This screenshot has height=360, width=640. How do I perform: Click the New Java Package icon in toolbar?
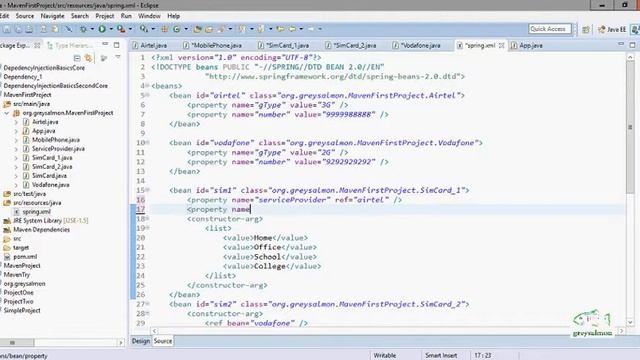pyautogui.click(x=164, y=29)
